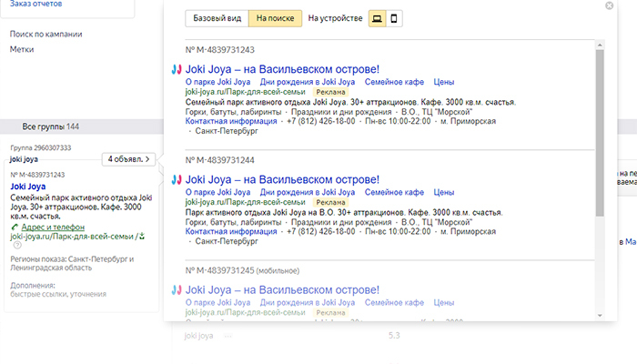Switch preview to desktop device icon
The width and height of the screenshot is (637, 364).
tap(377, 18)
